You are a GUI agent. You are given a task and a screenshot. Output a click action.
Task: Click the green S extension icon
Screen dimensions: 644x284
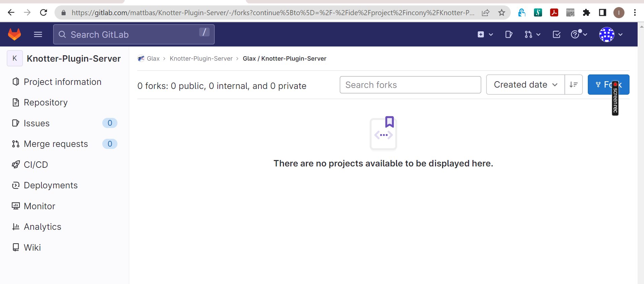click(x=538, y=13)
